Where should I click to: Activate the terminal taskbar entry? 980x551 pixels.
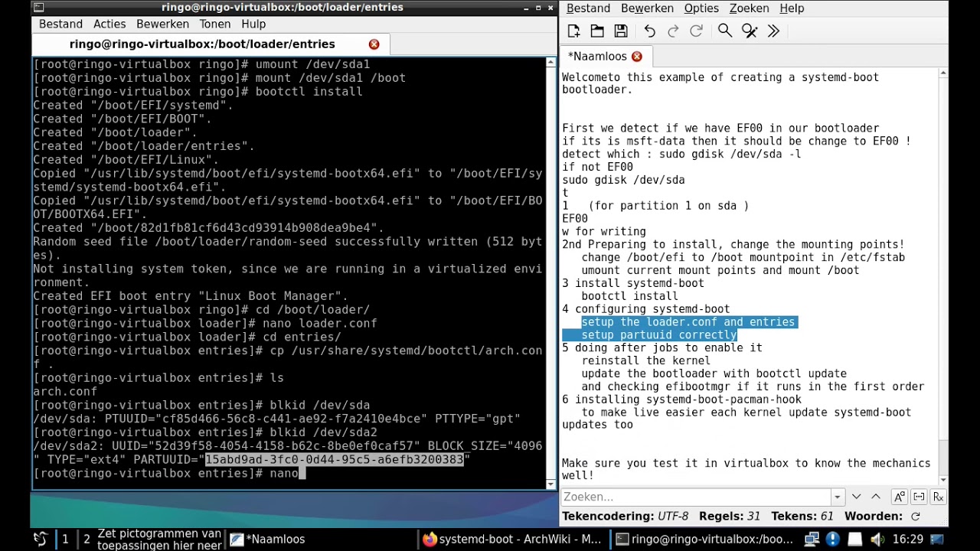click(x=705, y=540)
